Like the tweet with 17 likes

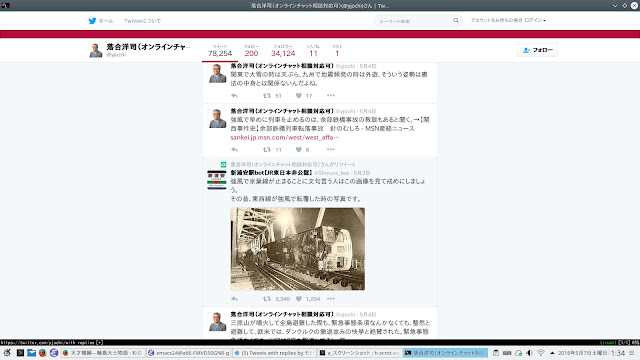(299, 96)
